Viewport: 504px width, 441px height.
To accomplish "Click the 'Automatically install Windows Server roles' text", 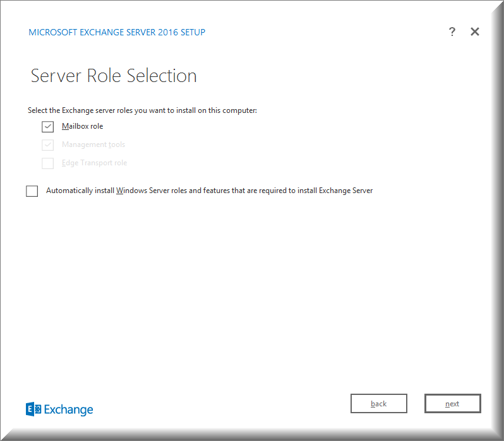I will (209, 191).
